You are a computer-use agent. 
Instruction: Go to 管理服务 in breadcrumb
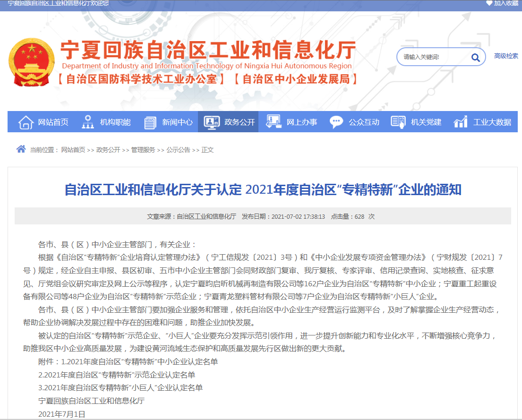143,150
